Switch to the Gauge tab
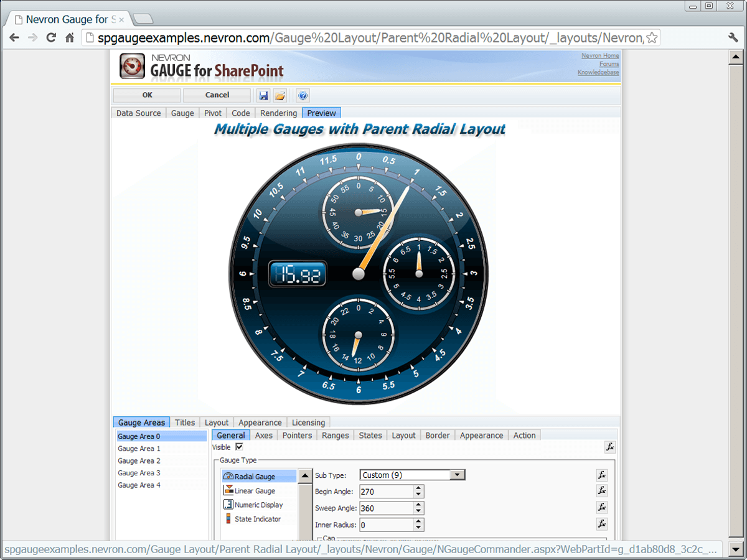 coord(182,113)
